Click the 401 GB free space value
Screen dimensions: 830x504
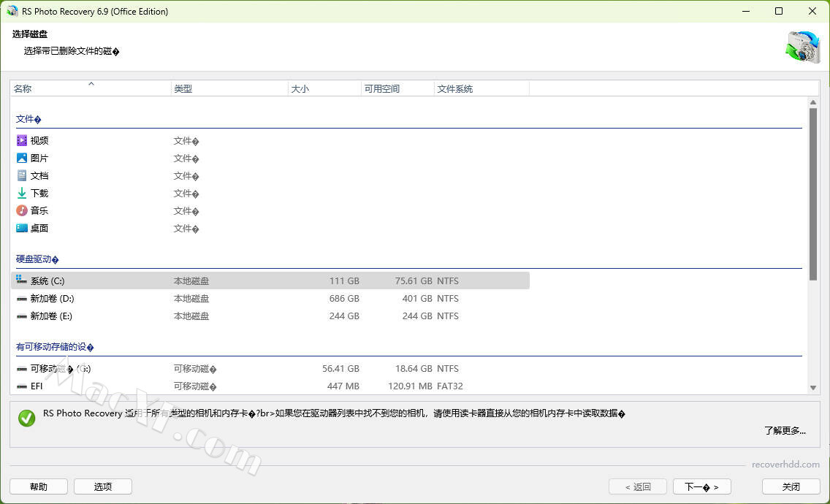417,299
